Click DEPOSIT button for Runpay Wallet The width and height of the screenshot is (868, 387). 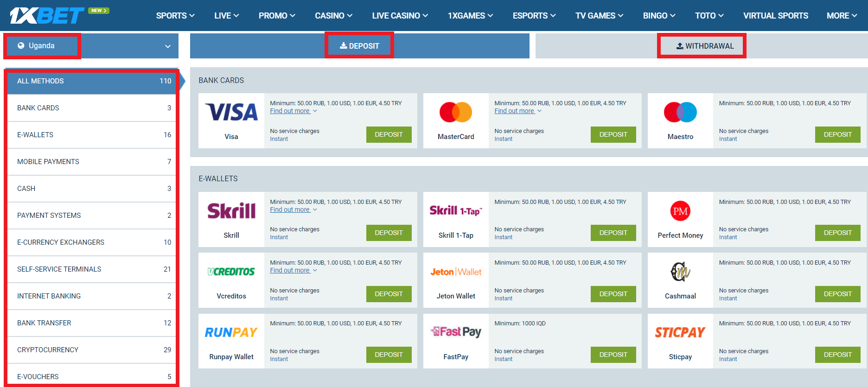pyautogui.click(x=389, y=355)
